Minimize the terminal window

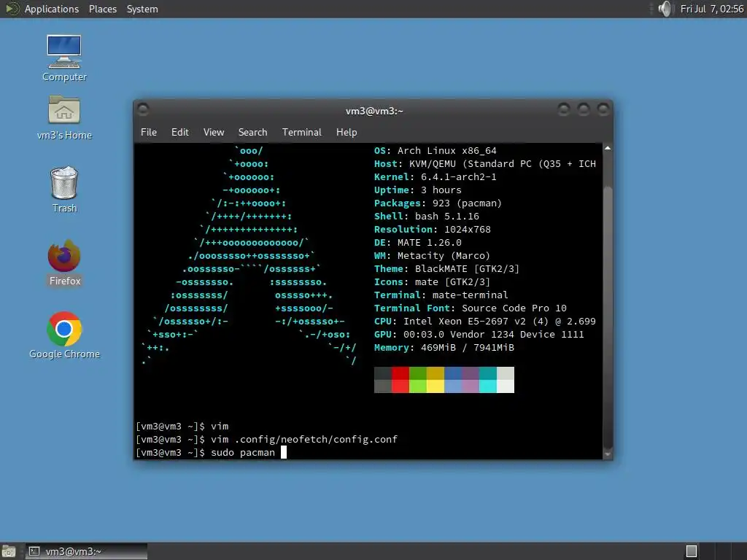pos(564,109)
